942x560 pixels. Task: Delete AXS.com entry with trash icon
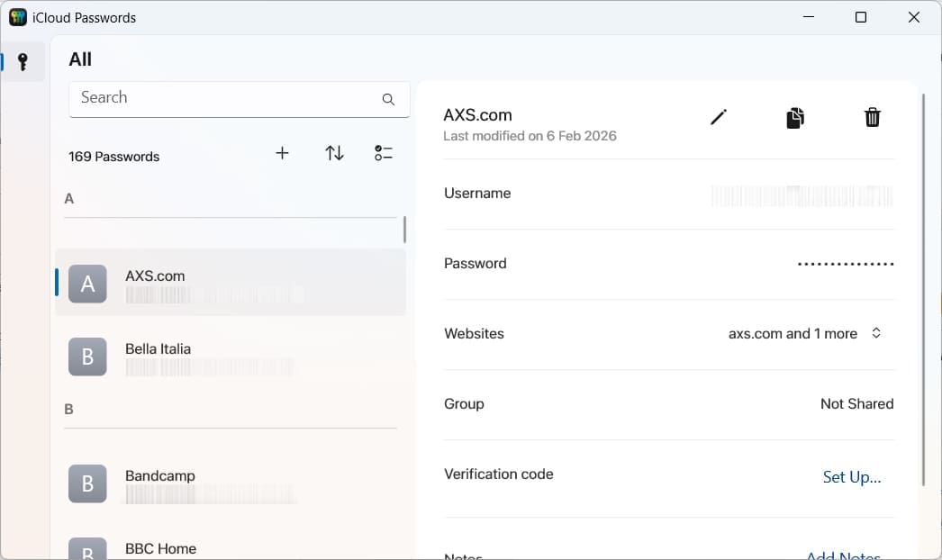pos(873,117)
